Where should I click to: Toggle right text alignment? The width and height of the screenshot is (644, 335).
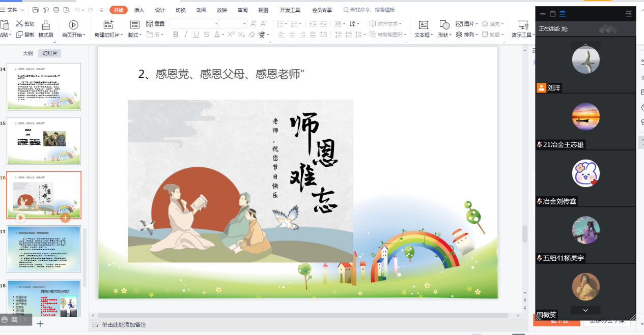tap(303, 35)
